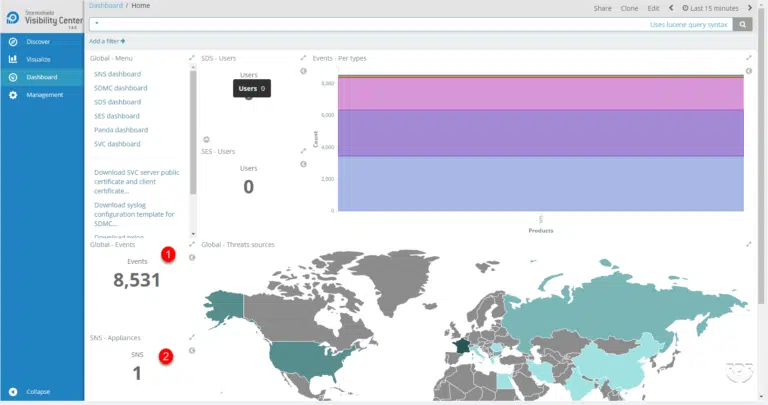The width and height of the screenshot is (768, 405).
Task: Expand the SNS - Appliances panel fullscreen
Action: tap(192, 337)
